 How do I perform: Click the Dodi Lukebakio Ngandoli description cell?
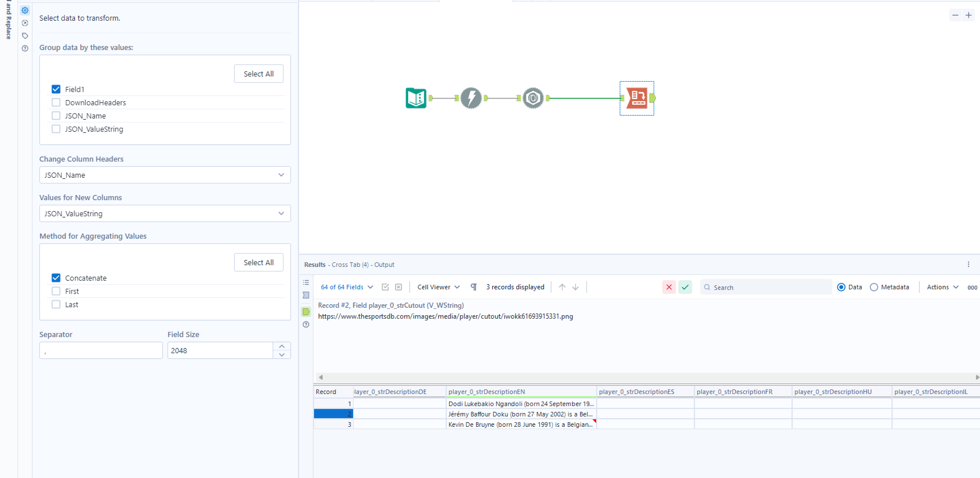[521, 404]
